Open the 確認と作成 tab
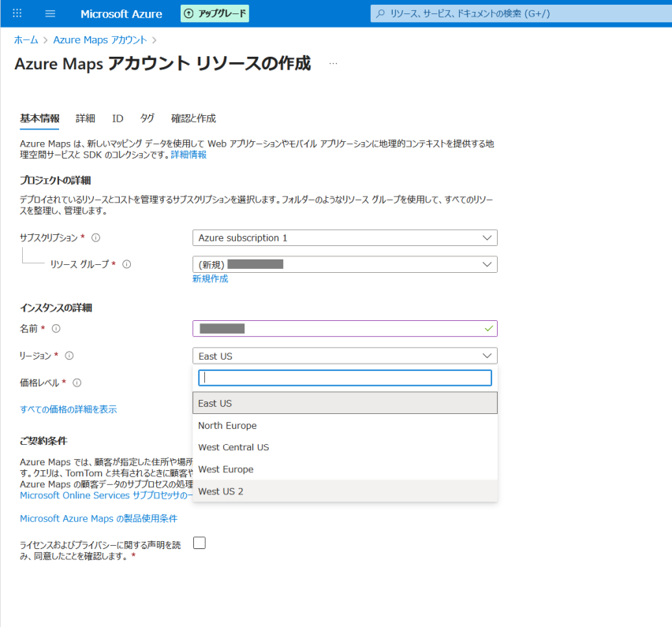Screen dimensions: 672x627 193,118
